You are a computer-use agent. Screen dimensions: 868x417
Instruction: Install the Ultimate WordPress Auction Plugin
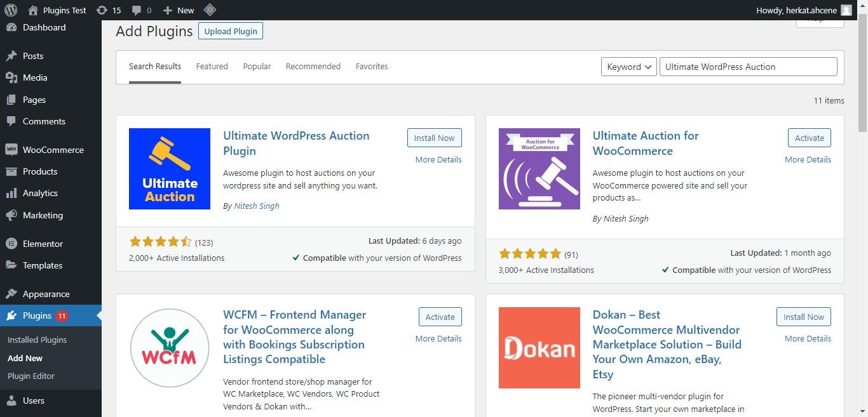point(434,138)
